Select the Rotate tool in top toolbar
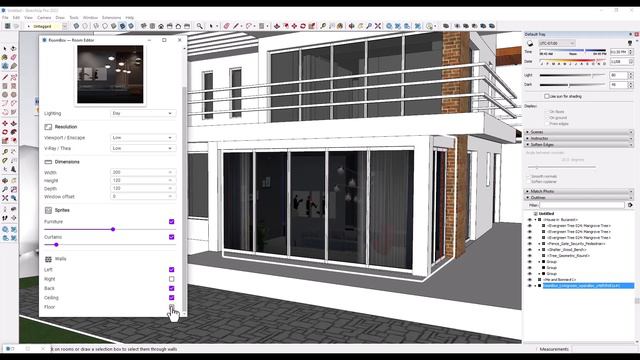Viewport: 640px width, 360px height. pyautogui.click(x=303, y=26)
